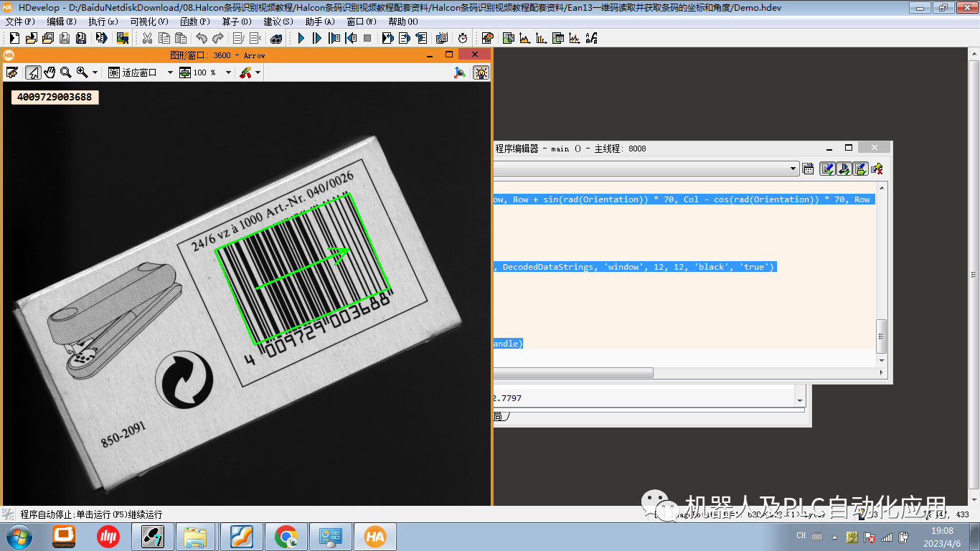Click the clear graphics window pencil icon
Screen dimensions: 980x551
(x=11, y=72)
